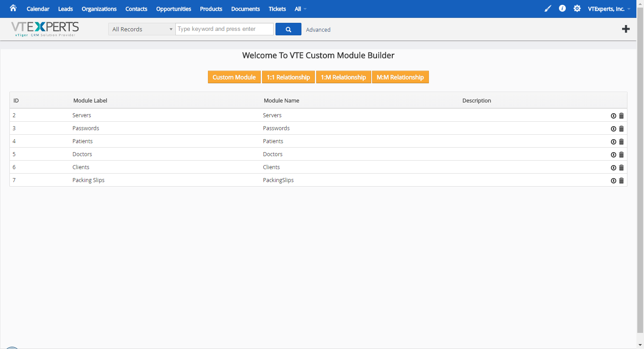Go to the Home icon
Image resolution: width=644 pixels, height=349 pixels.
(13, 8)
